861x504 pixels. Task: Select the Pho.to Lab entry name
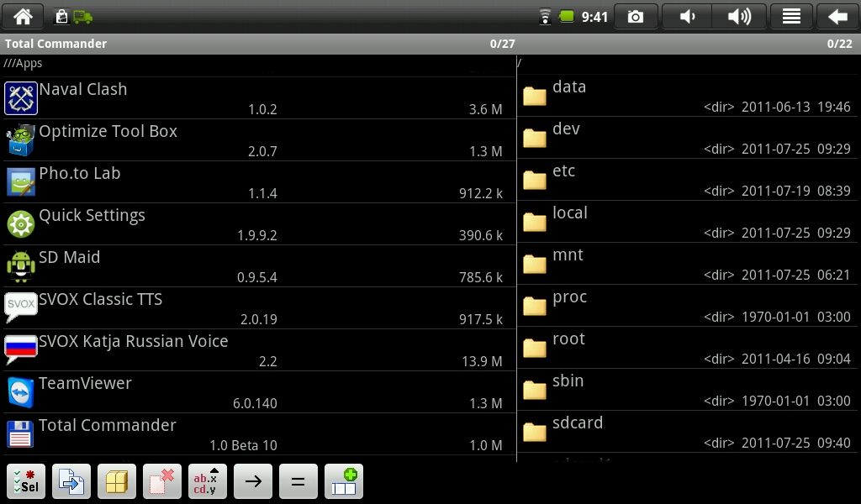coord(80,173)
